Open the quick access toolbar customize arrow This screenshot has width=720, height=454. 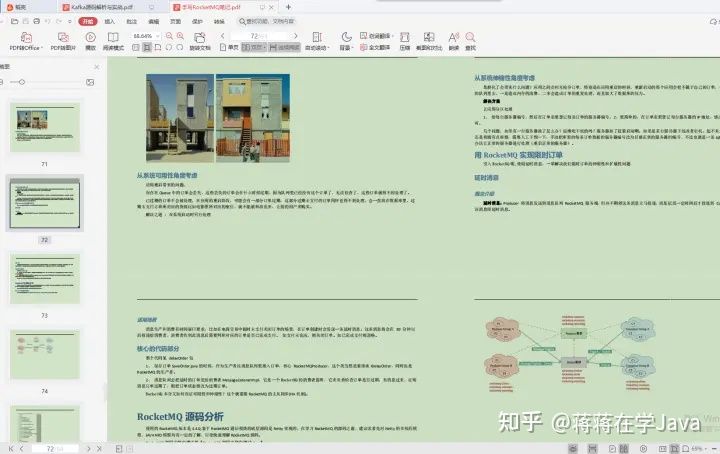pyautogui.click(x=70, y=21)
